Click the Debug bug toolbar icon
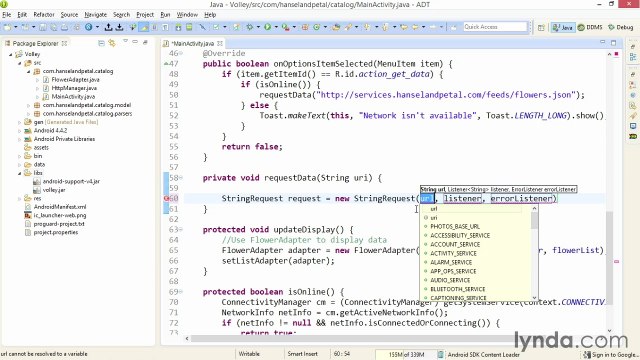The height and width of the screenshot is (360, 640). 249,27
